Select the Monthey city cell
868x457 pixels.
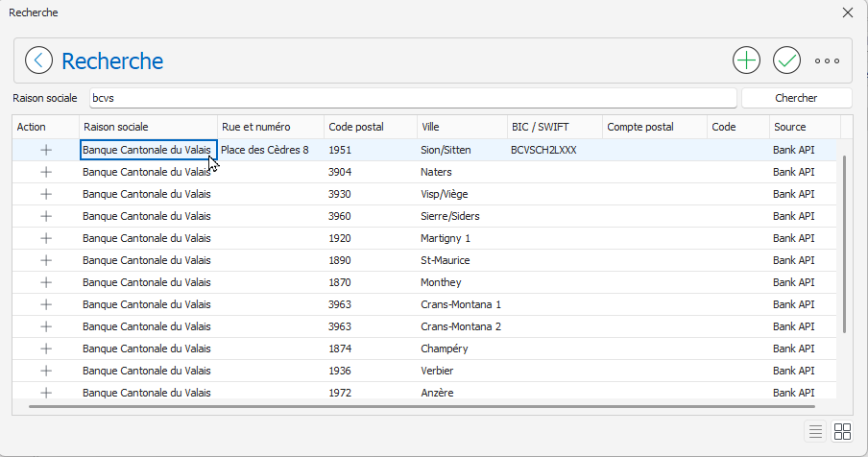pos(462,282)
